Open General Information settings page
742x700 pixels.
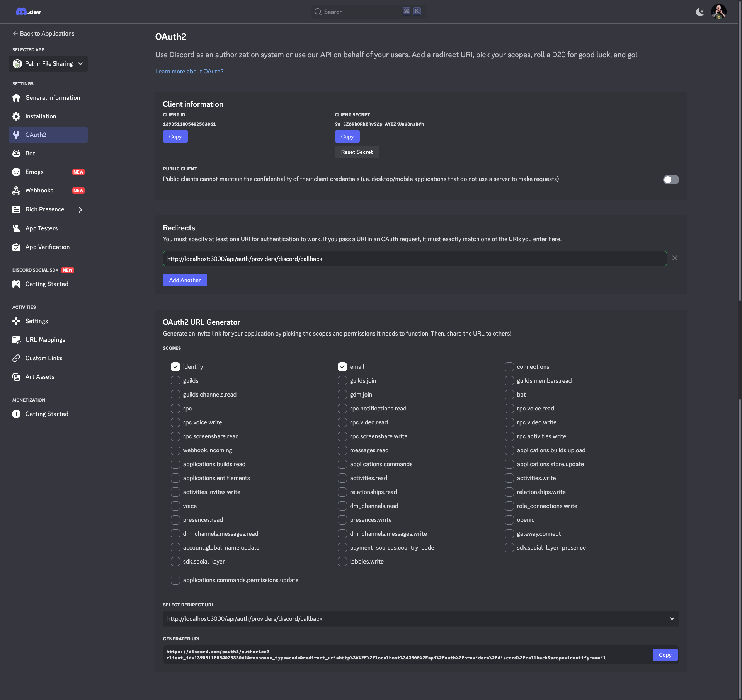pos(48,98)
